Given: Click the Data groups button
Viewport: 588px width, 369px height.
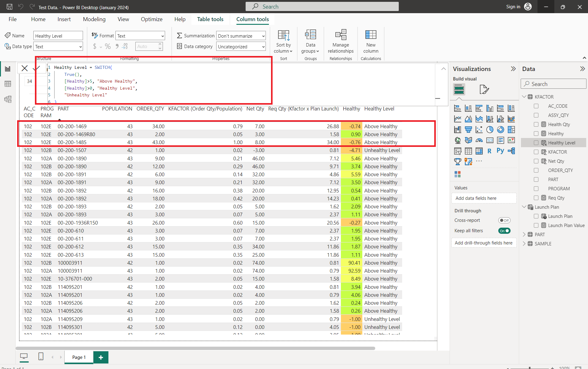Looking at the screenshot, I should click(x=310, y=41).
